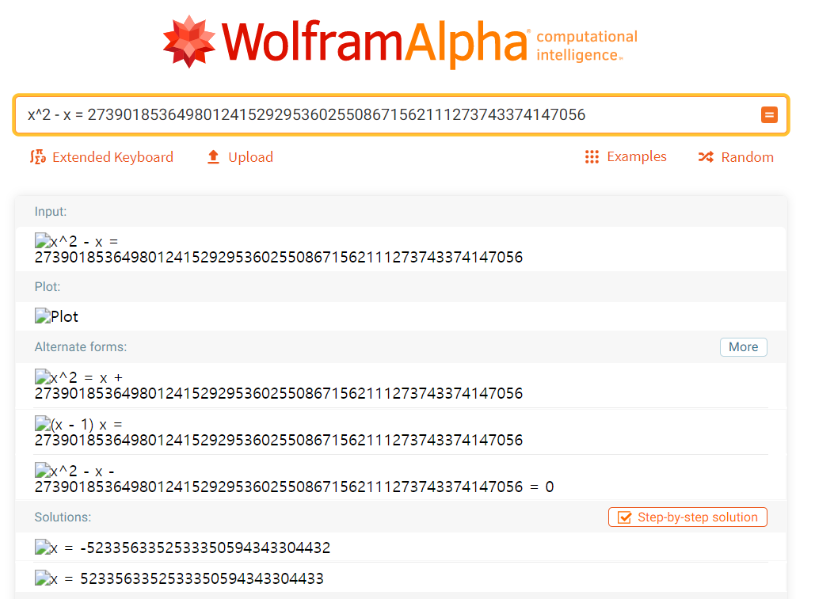Click the computational intelligence tagline

(587, 46)
